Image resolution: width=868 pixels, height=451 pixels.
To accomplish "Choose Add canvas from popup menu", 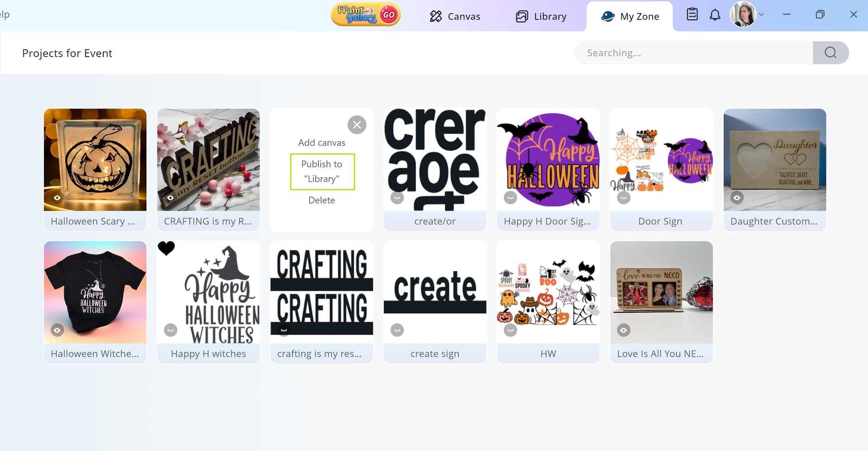I will (322, 142).
